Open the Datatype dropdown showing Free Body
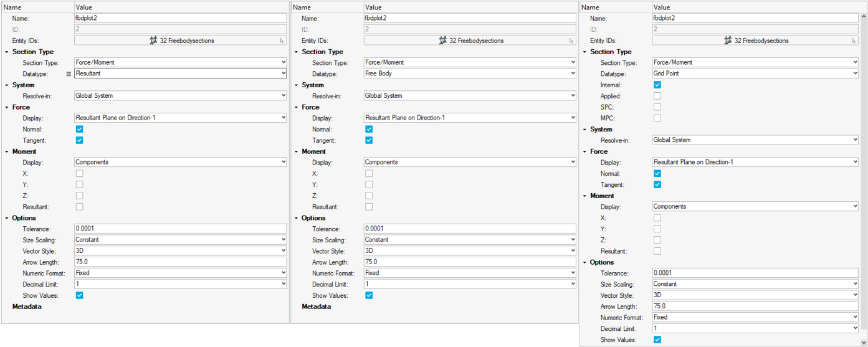Viewport: 868px width, 347px height. (469, 74)
